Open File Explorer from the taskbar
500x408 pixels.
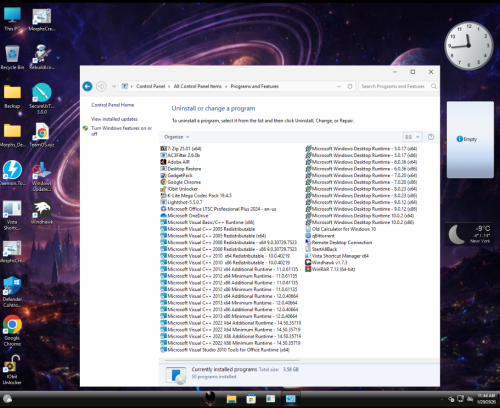tap(231, 399)
